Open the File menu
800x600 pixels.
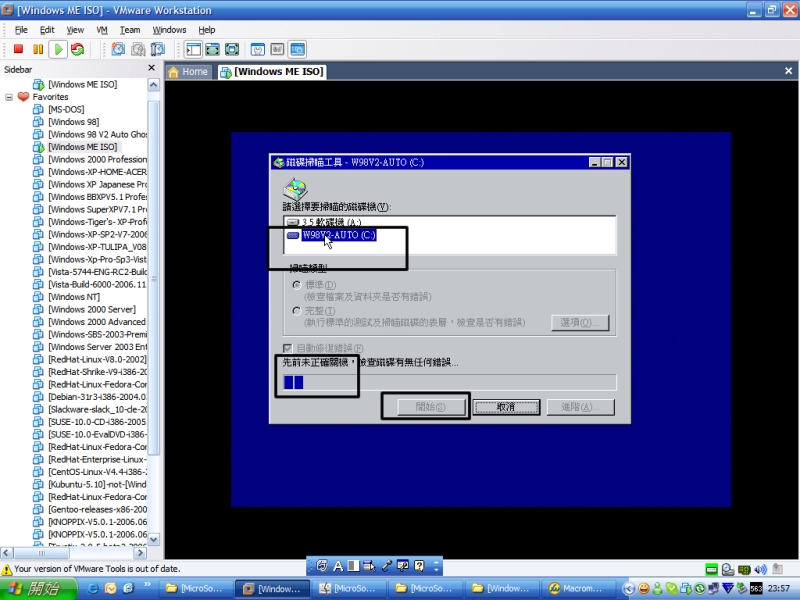[21, 30]
